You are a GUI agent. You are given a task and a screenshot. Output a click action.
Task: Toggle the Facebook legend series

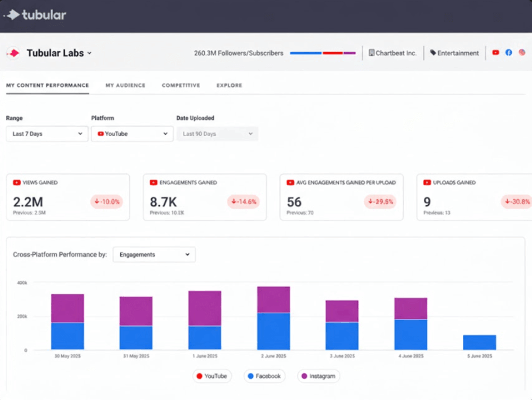264,376
